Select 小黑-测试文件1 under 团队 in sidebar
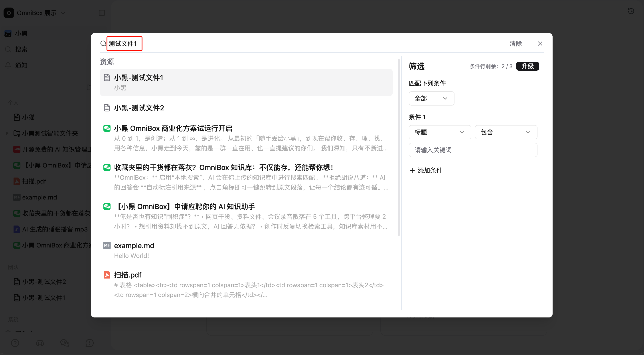Viewport: 644px width, 355px height. [x=44, y=298]
